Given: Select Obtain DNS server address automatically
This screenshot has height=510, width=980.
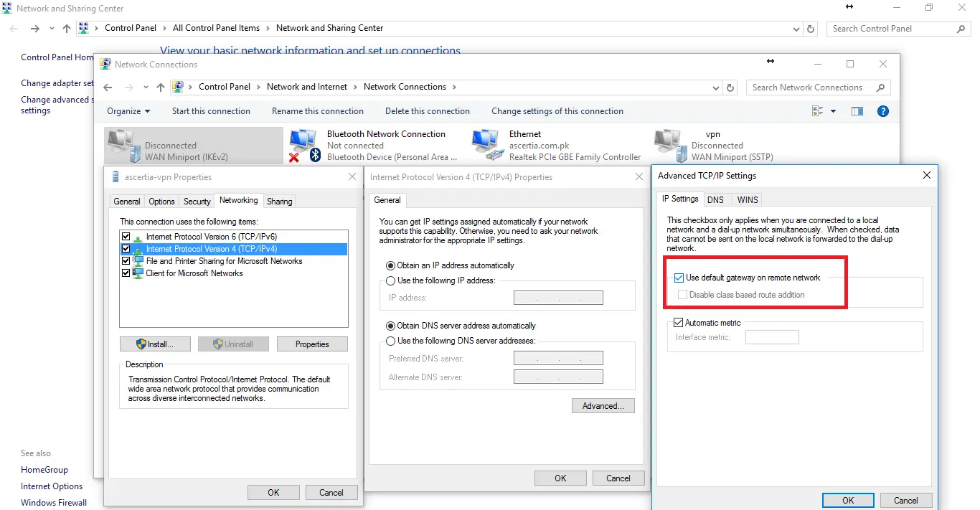Looking at the screenshot, I should [x=391, y=326].
